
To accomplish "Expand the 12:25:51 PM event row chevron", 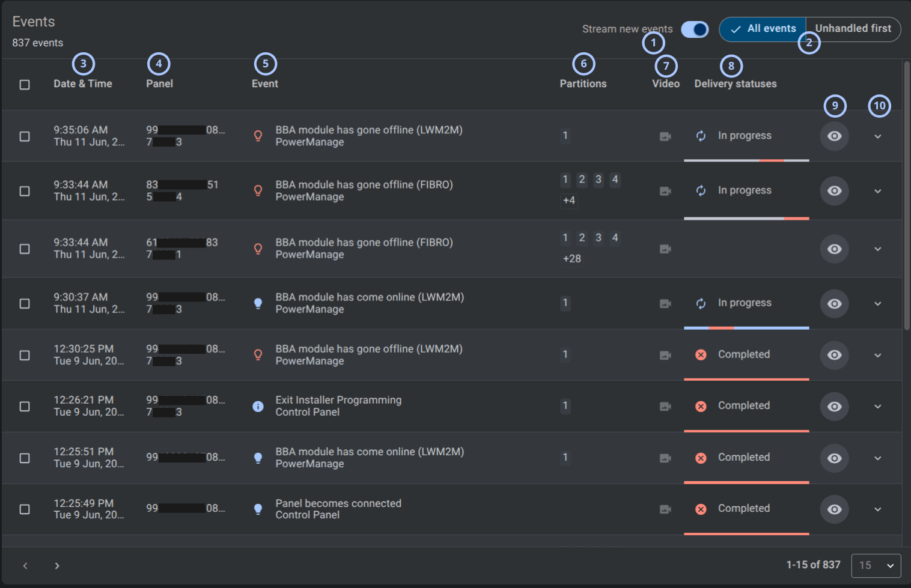I will [878, 458].
